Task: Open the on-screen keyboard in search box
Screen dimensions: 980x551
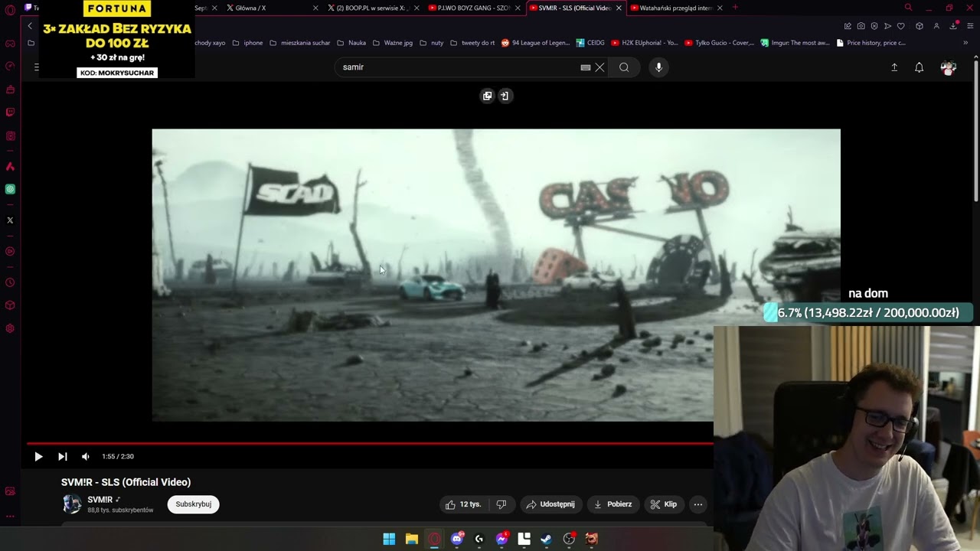Action: click(x=586, y=67)
